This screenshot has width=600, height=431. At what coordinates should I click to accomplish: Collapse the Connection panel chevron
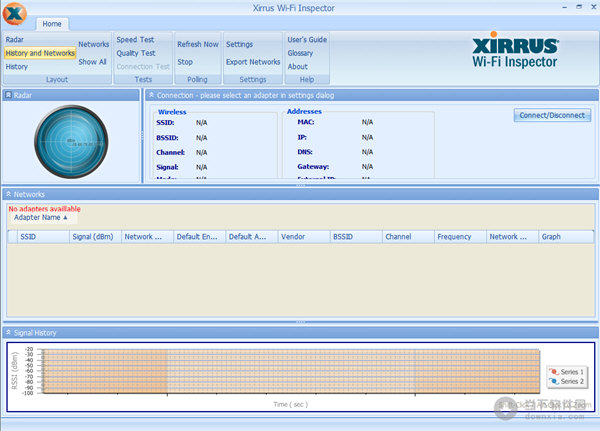152,95
